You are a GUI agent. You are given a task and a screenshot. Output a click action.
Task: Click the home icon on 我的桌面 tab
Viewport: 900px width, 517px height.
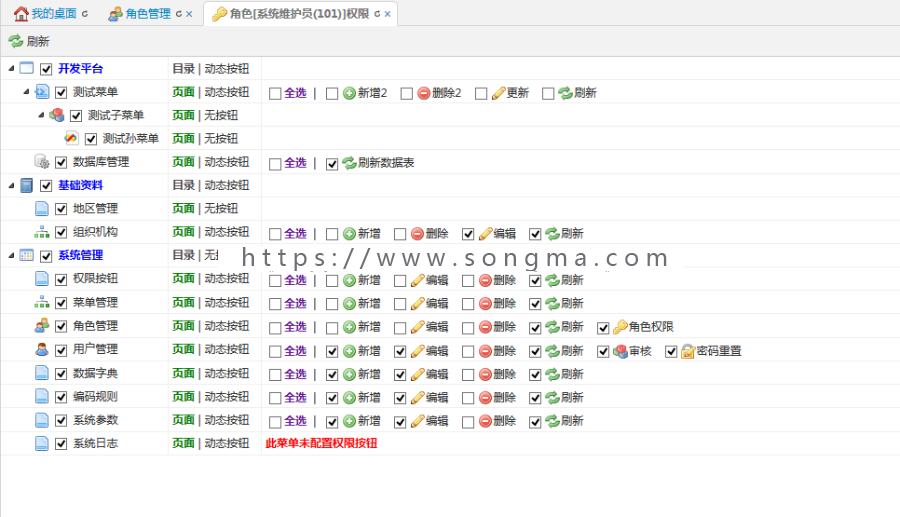pyautogui.click(x=21, y=14)
